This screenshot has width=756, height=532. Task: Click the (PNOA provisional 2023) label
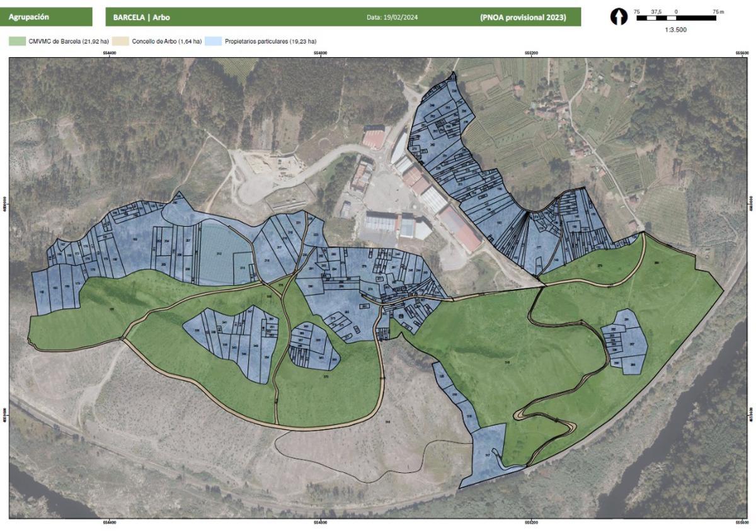click(522, 18)
